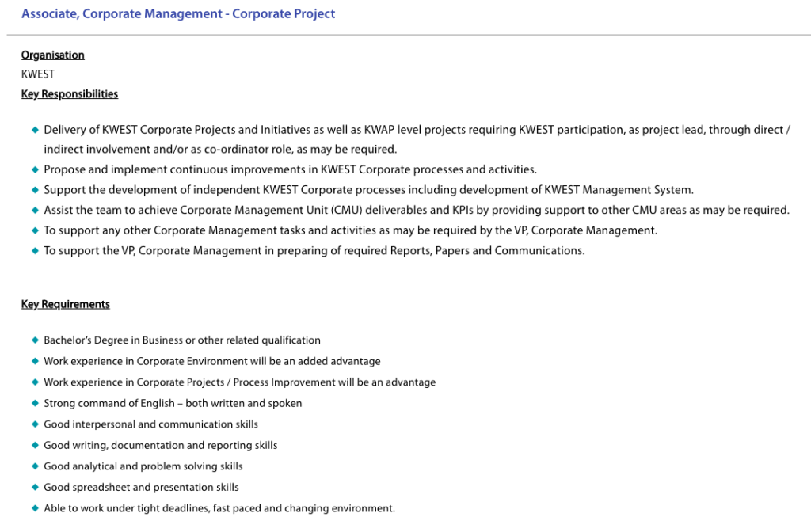Click diamond bullet beside 'Bachelor's Degree in Business'
Viewport: 811px width, 532px height.
tap(35, 340)
